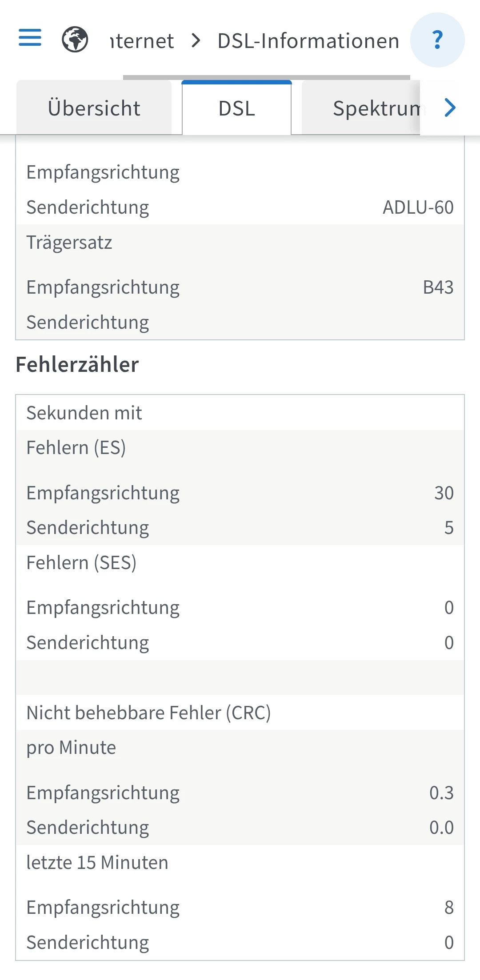This screenshot has height=980, width=480.
Task: Click the ES Senderichtung value 5
Action: [448, 528]
